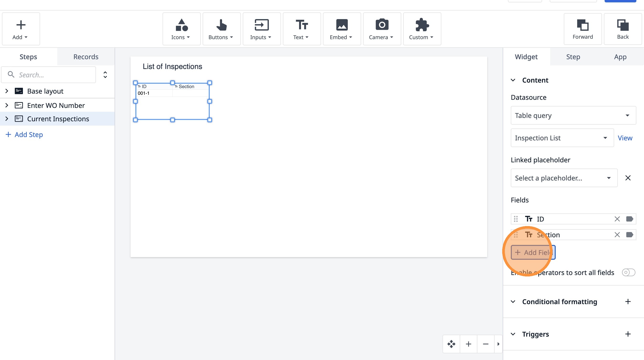
Task: Open the Buttons widget menu
Action: pos(221,29)
